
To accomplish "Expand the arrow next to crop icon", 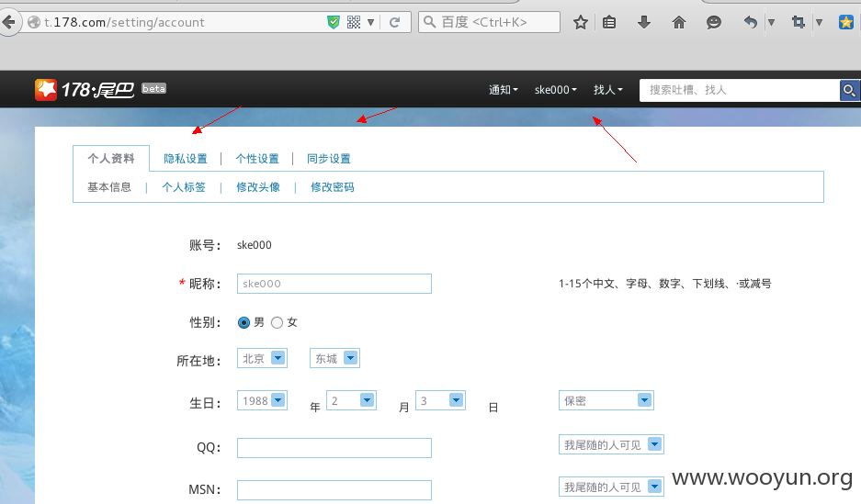I will tap(820, 22).
